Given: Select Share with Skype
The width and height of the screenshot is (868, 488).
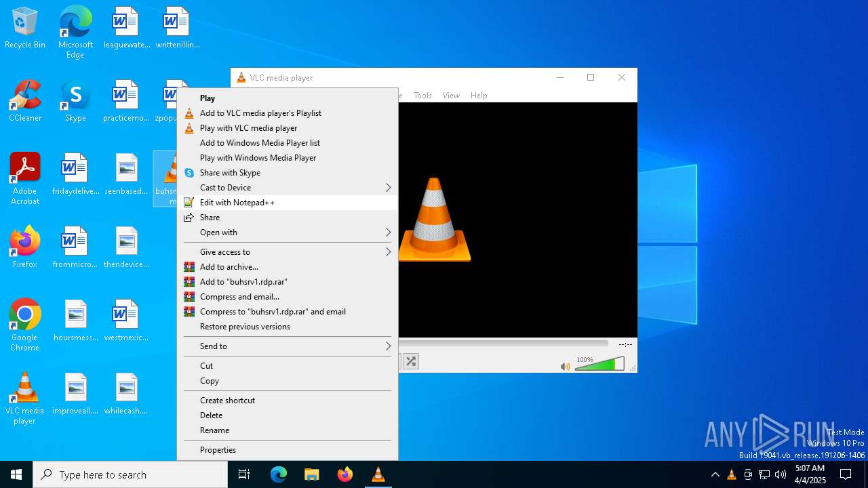Looking at the screenshot, I should [x=288, y=173].
